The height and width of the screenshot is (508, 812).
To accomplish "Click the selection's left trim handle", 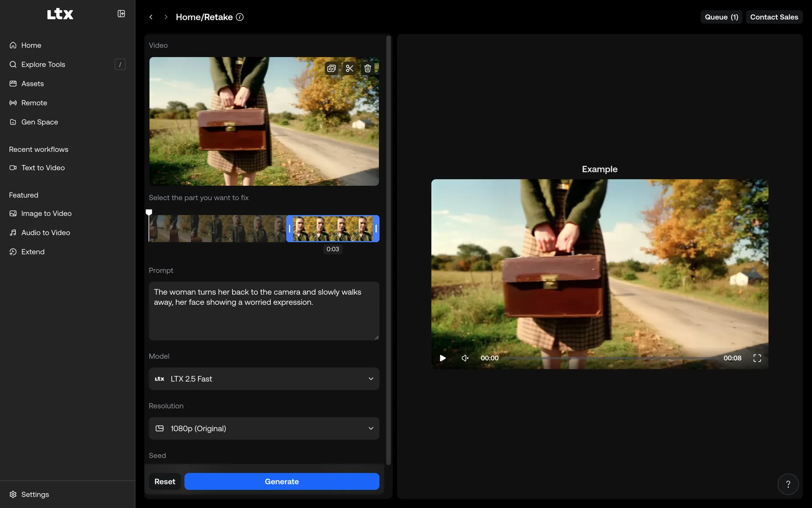I will click(x=290, y=229).
